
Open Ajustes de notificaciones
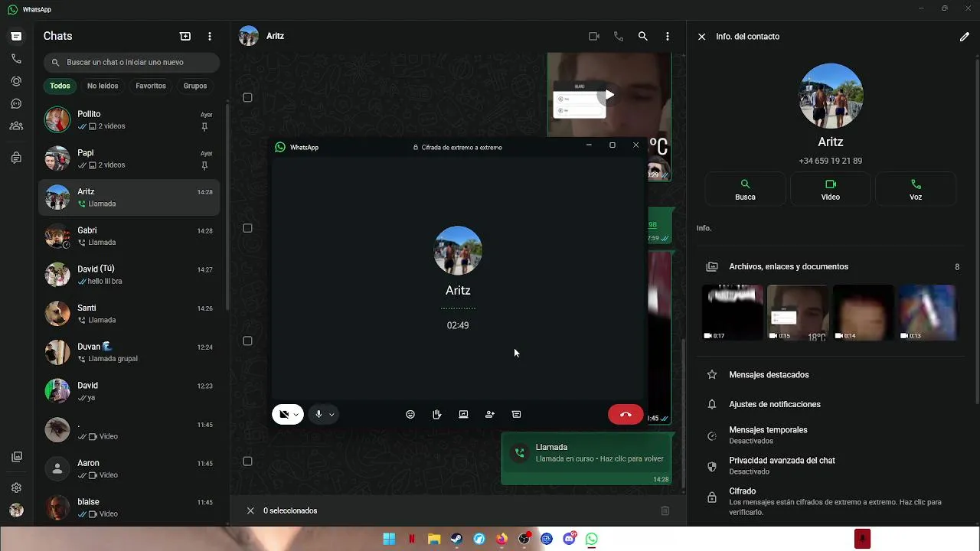click(833, 404)
